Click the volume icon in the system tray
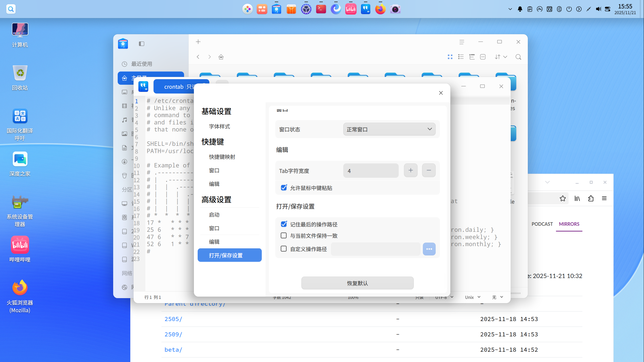Viewport: 644px width, 362px height. (598, 9)
